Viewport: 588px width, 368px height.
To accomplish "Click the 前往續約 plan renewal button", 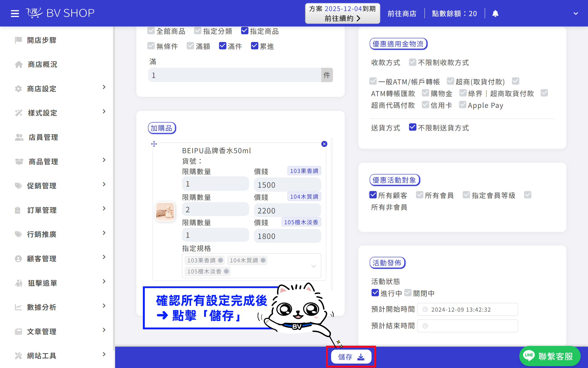I will click(x=342, y=13).
